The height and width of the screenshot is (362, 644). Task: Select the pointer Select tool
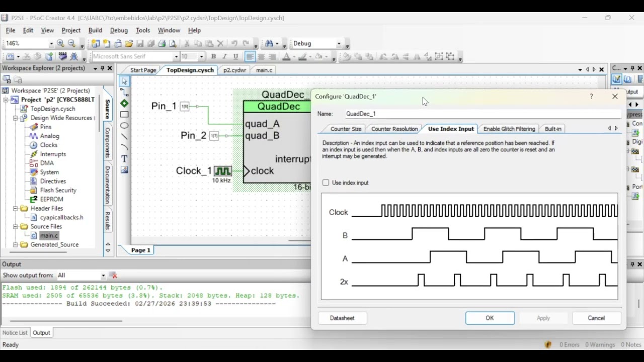click(x=124, y=81)
